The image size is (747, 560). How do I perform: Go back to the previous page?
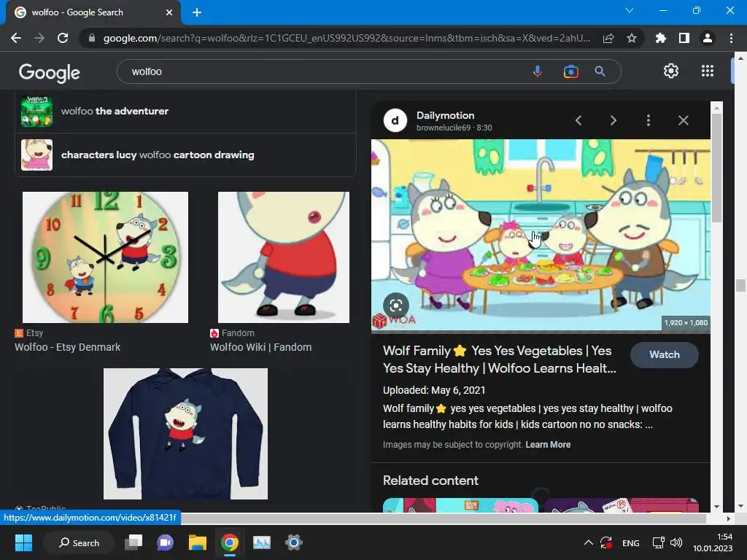16,38
